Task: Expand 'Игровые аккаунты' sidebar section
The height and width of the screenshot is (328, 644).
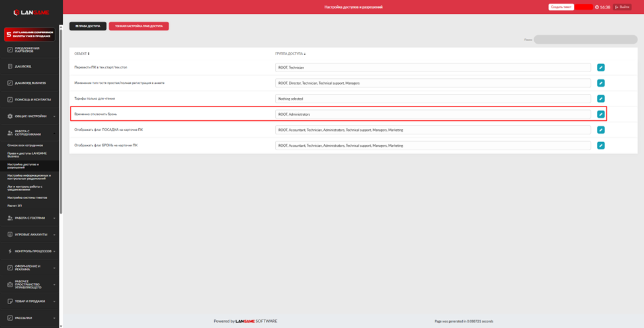Action: [x=30, y=235]
